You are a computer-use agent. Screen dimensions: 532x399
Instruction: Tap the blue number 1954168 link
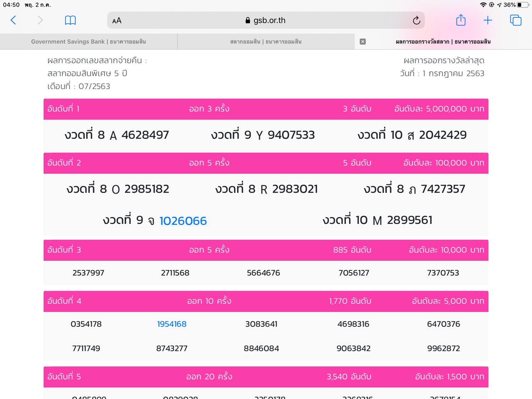click(x=172, y=324)
